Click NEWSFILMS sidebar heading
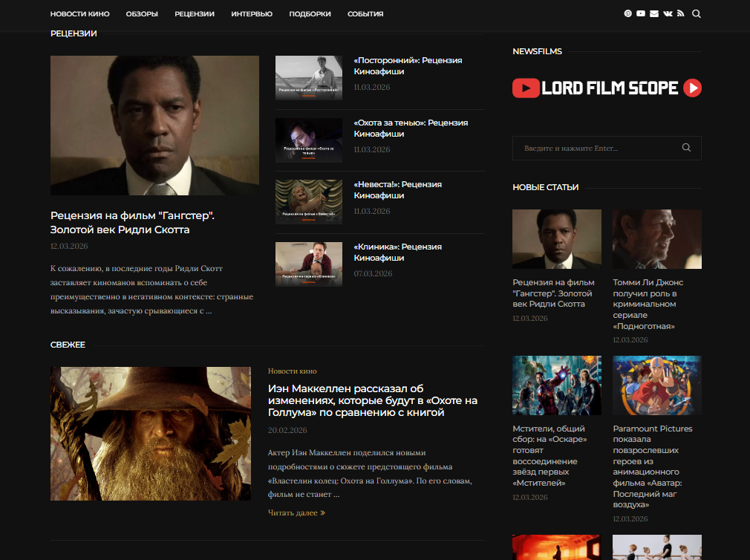The width and height of the screenshot is (750, 560). tap(537, 51)
